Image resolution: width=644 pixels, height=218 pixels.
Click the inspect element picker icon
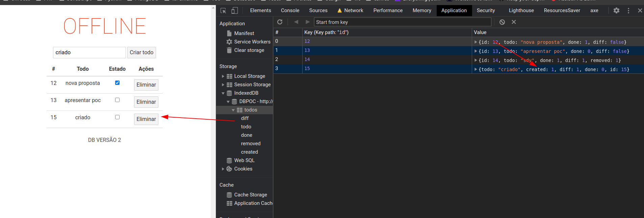[223, 10]
